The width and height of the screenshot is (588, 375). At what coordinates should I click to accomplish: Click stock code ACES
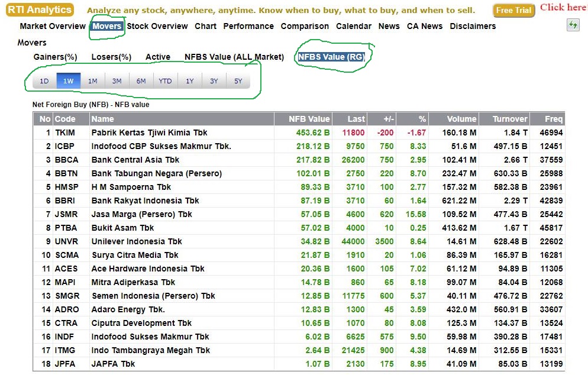[66, 269]
